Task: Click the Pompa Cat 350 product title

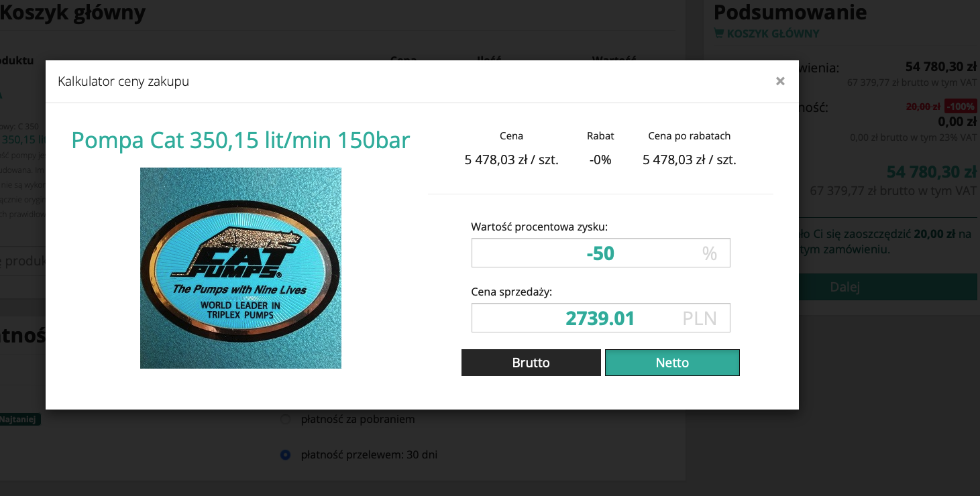Action: (241, 141)
